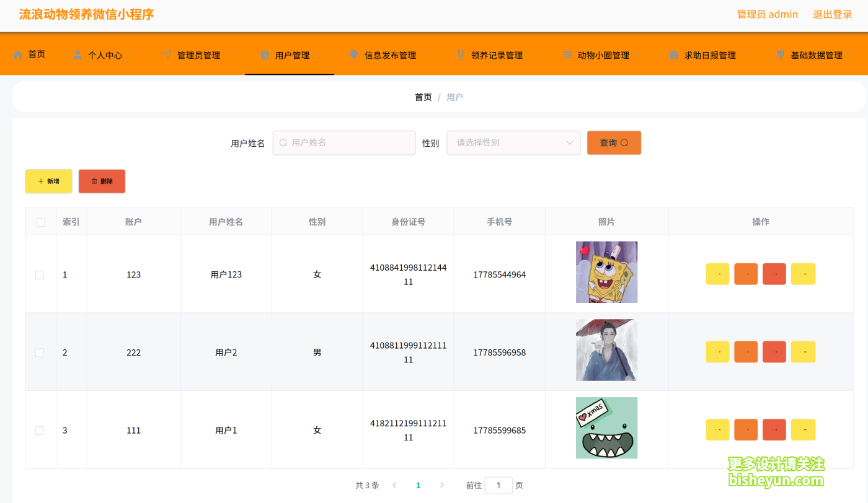
Task: Click red action button in 用户2 row
Action: [x=774, y=352]
